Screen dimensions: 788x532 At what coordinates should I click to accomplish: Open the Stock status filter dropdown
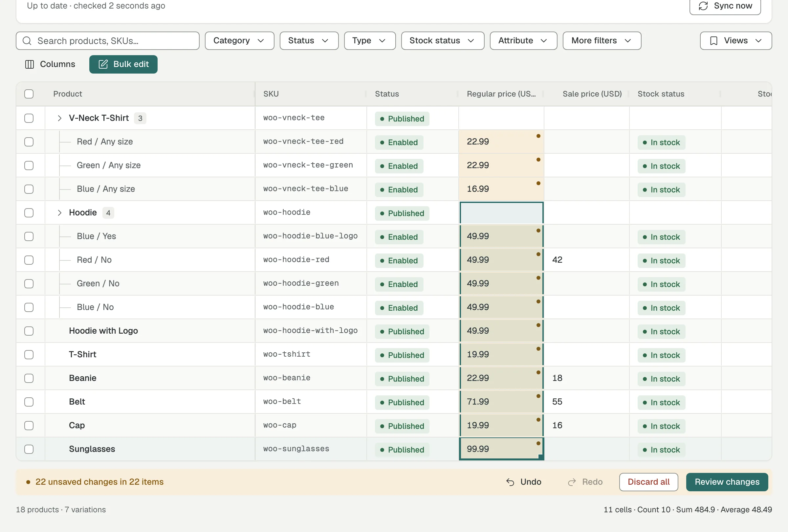click(443, 41)
